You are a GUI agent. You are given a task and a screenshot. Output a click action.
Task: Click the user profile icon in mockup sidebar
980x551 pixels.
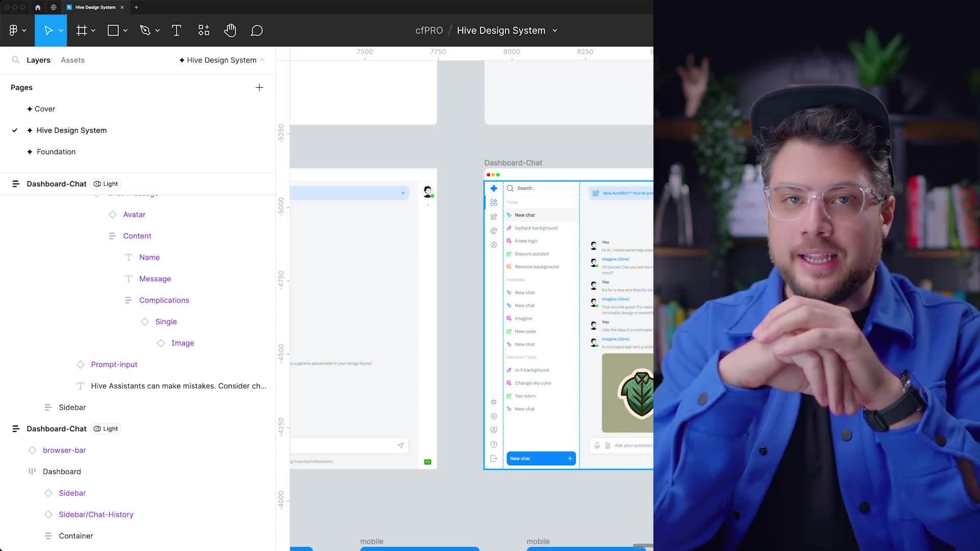click(494, 245)
